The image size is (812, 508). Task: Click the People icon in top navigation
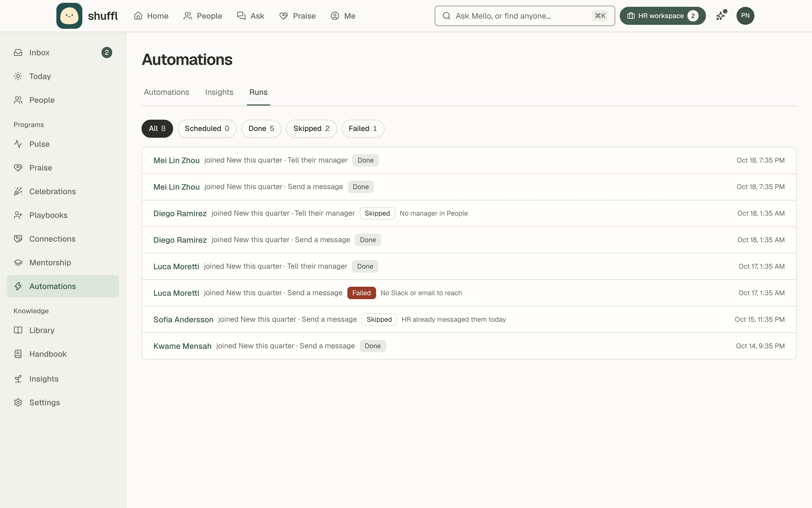pyautogui.click(x=187, y=16)
